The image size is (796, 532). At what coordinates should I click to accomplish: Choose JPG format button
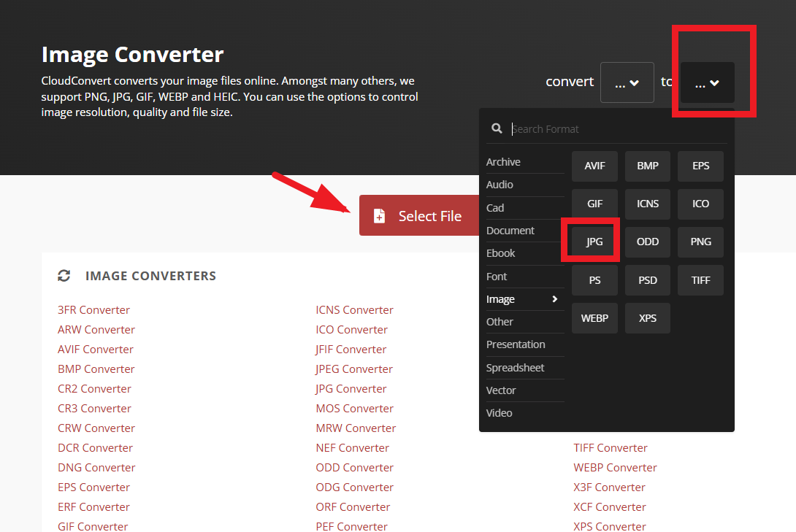(594, 242)
